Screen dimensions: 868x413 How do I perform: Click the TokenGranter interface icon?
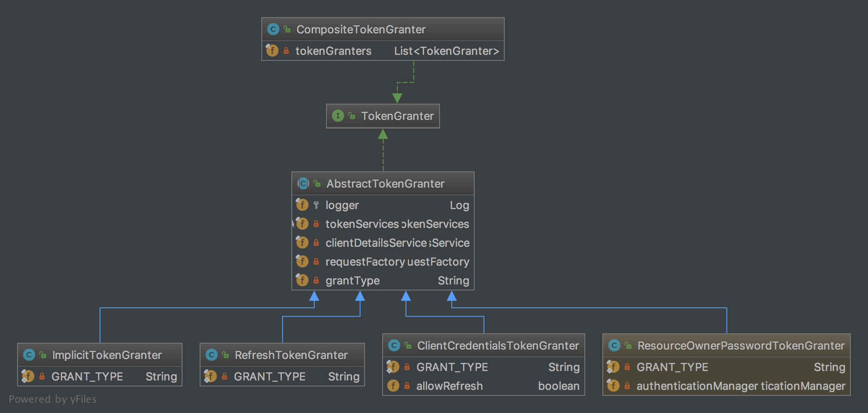click(x=338, y=116)
